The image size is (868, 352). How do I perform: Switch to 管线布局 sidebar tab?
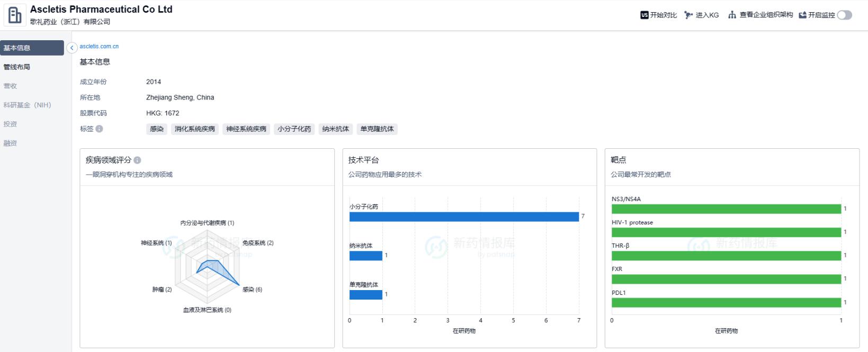pyautogui.click(x=17, y=67)
